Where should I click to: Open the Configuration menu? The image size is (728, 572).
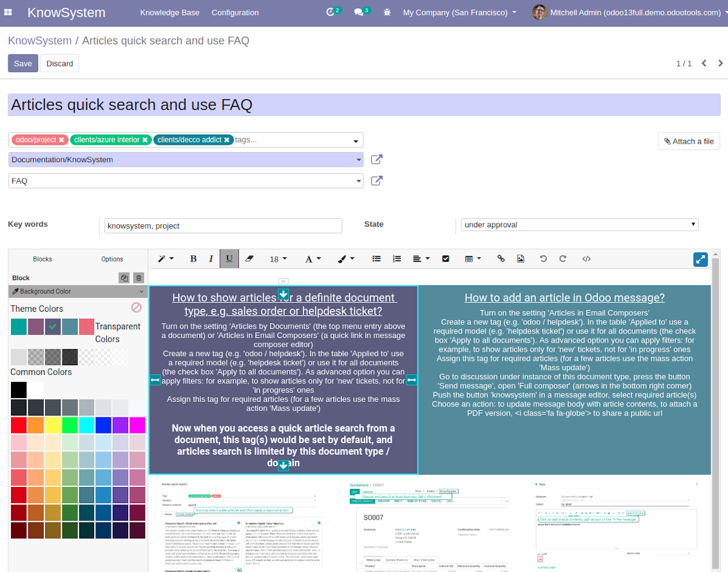pos(235,12)
